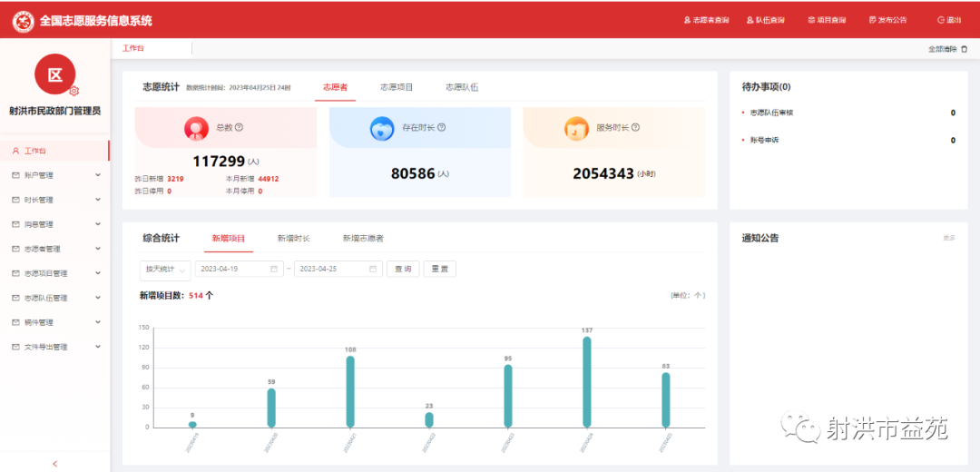Click the settings gear beside the avatar
Viewport: 980px width, 472px height.
(74, 91)
